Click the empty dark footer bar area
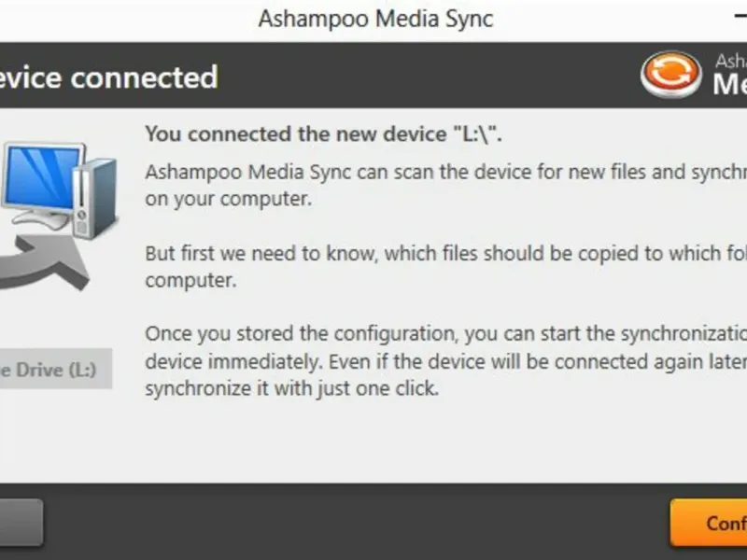Viewport: 747px width, 560px height. click(355, 523)
